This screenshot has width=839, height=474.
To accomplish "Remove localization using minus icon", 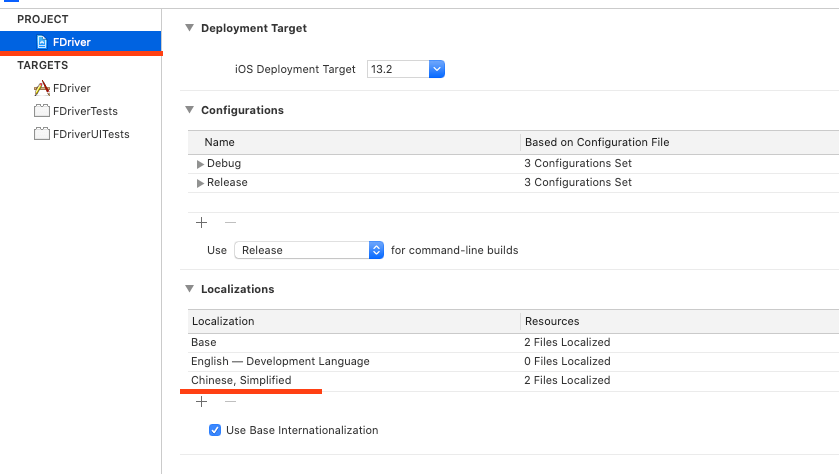I will click(230, 401).
